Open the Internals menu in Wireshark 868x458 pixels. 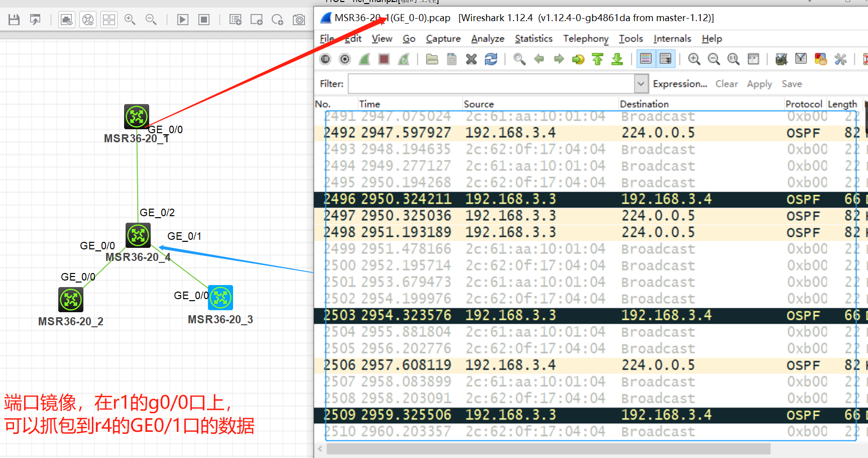coord(672,39)
